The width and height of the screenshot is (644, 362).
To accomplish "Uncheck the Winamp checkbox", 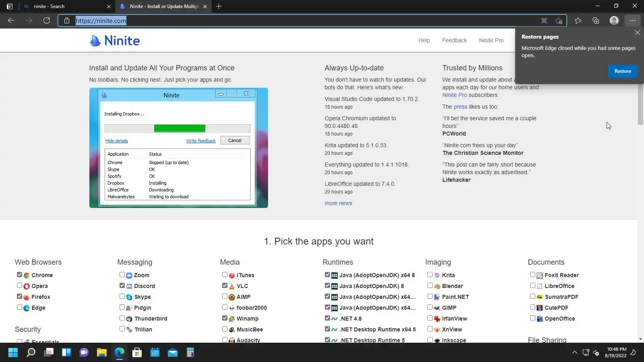I will pyautogui.click(x=225, y=318).
